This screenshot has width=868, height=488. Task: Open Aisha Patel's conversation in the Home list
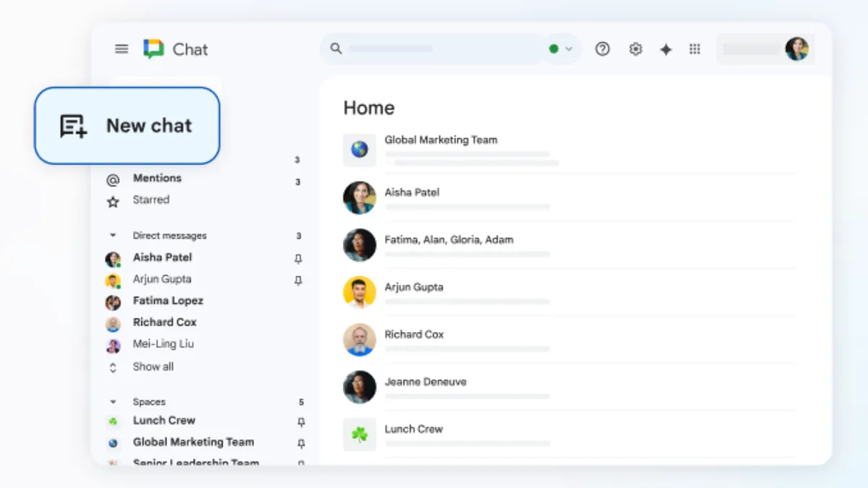[x=569, y=197]
